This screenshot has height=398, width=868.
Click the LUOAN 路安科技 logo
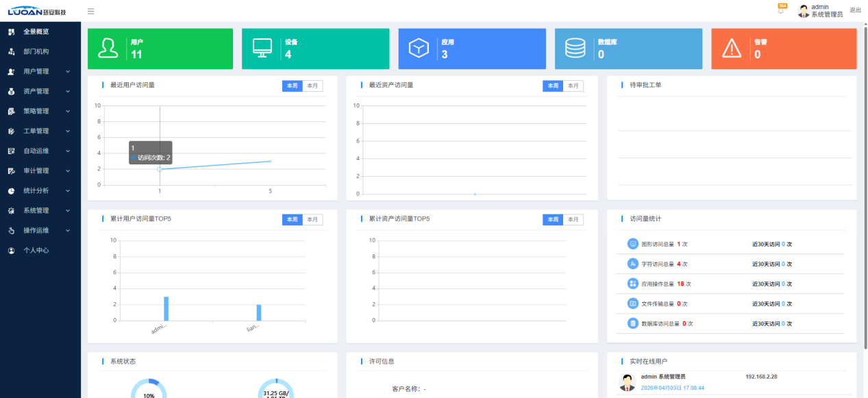(38, 11)
